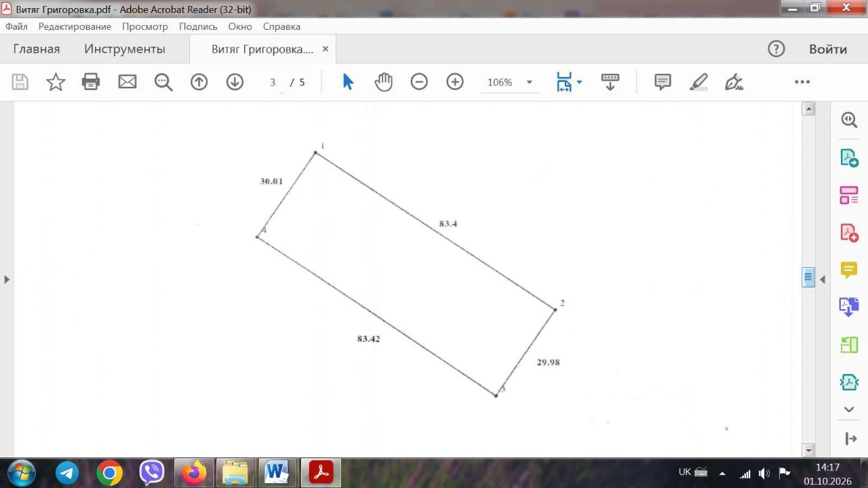Open Create PDF tool in right sidebar
The height and width of the screenshot is (488, 868).
[x=849, y=233]
